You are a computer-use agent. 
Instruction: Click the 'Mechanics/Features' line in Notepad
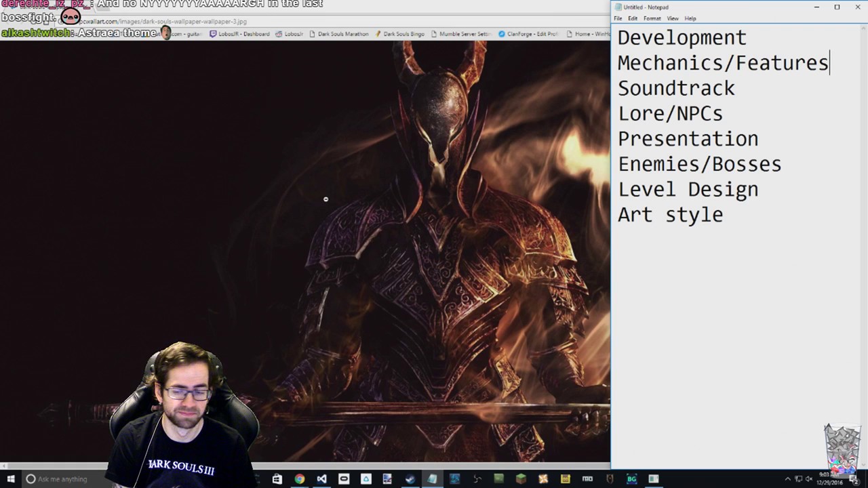723,62
